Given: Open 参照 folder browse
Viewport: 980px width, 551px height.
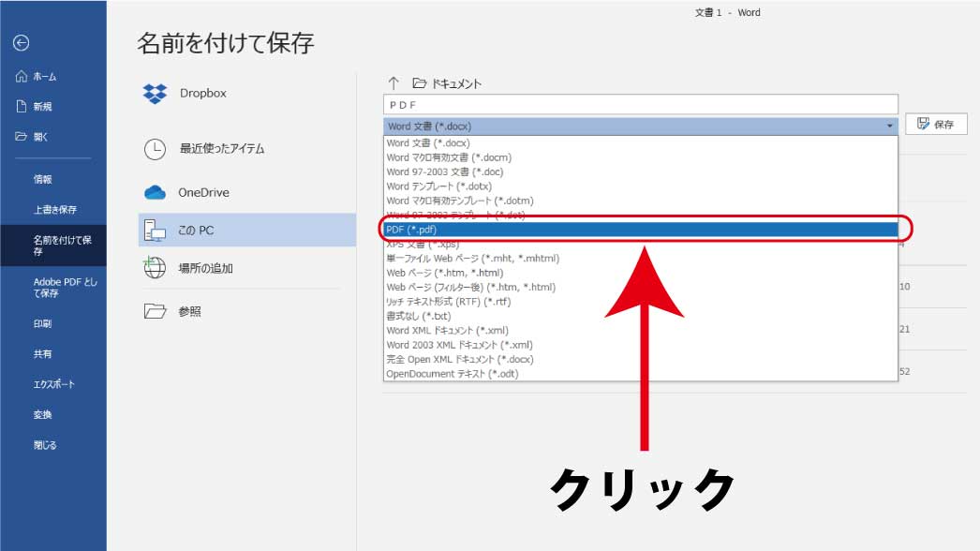Looking at the screenshot, I should click(173, 311).
